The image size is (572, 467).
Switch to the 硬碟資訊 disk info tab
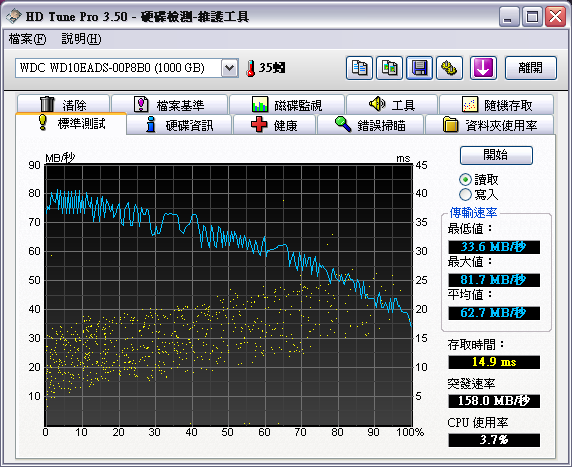pos(179,125)
